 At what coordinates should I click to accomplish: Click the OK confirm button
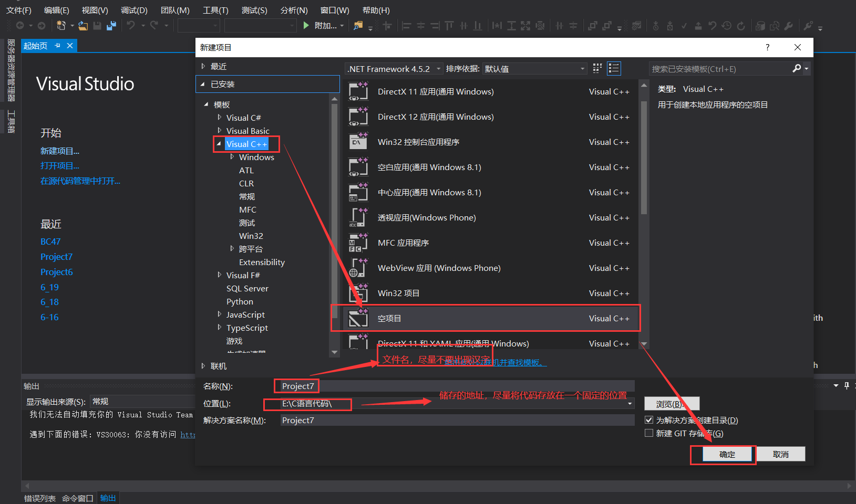727,454
